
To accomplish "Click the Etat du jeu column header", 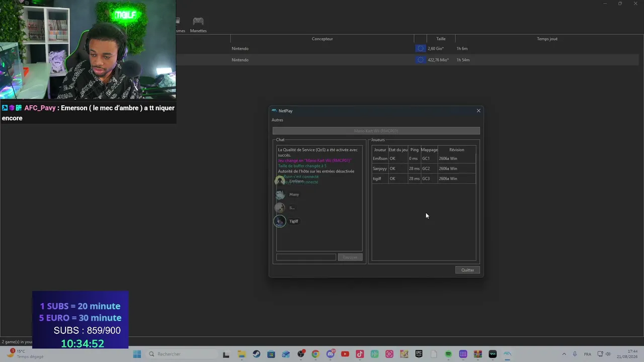I will tap(398, 150).
